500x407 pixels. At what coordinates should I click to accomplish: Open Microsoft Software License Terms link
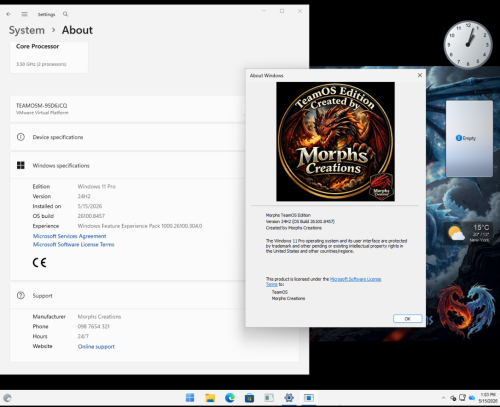(x=73, y=244)
